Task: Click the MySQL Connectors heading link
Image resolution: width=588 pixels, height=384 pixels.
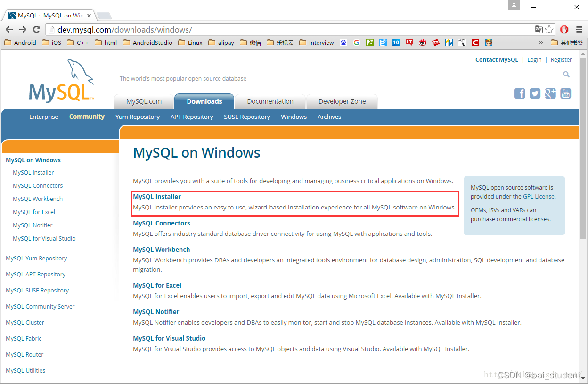Action: pyautogui.click(x=162, y=223)
